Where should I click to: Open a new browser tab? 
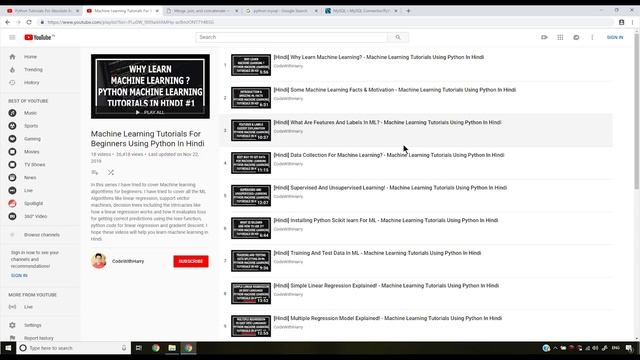coord(408,11)
